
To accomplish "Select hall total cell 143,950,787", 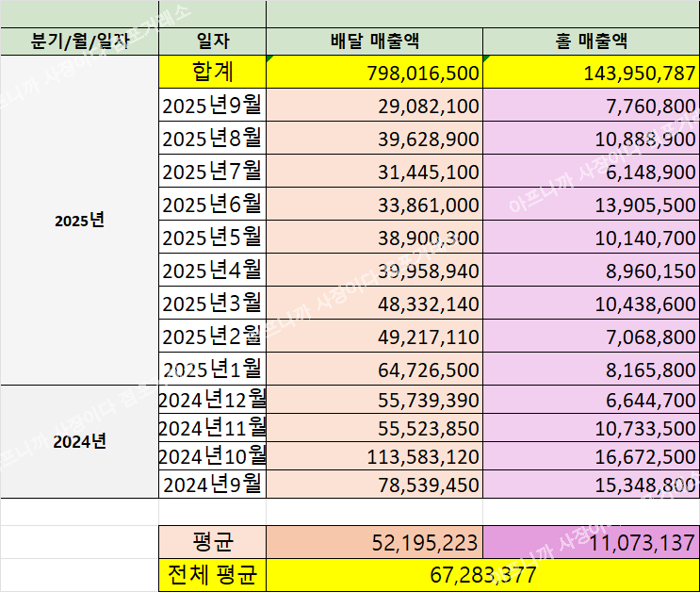I will (591, 73).
